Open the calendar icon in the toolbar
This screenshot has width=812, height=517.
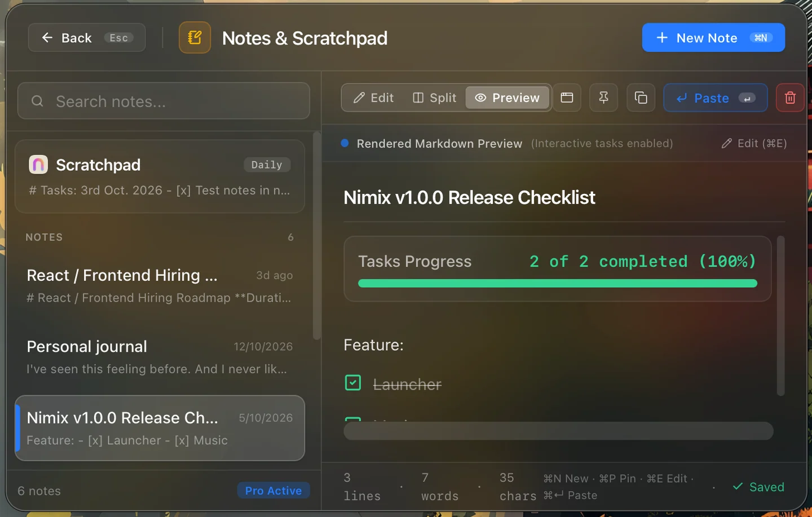coord(567,98)
